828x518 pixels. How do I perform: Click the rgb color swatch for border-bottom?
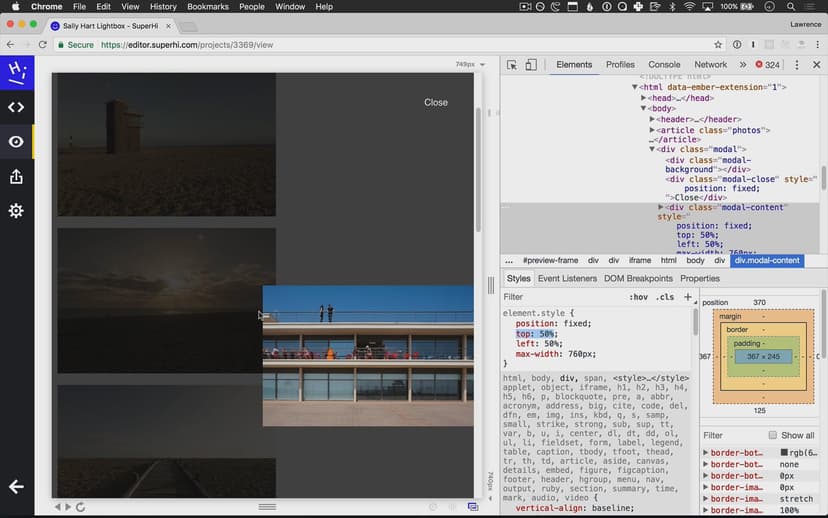pos(784,453)
